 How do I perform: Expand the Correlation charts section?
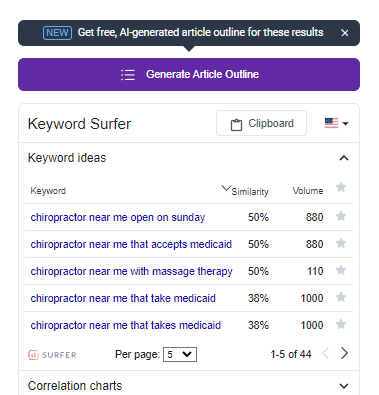(344, 386)
